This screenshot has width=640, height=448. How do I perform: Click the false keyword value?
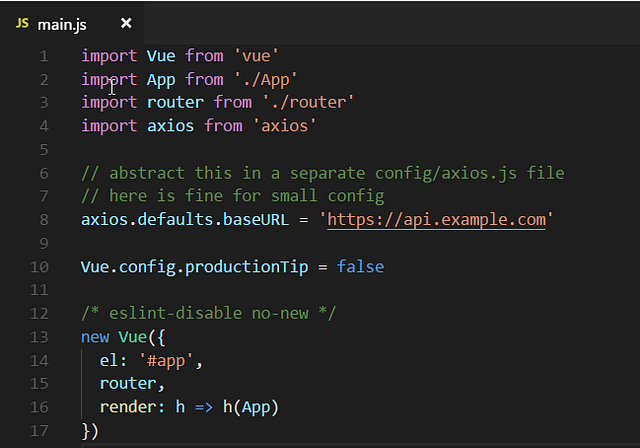point(360,267)
